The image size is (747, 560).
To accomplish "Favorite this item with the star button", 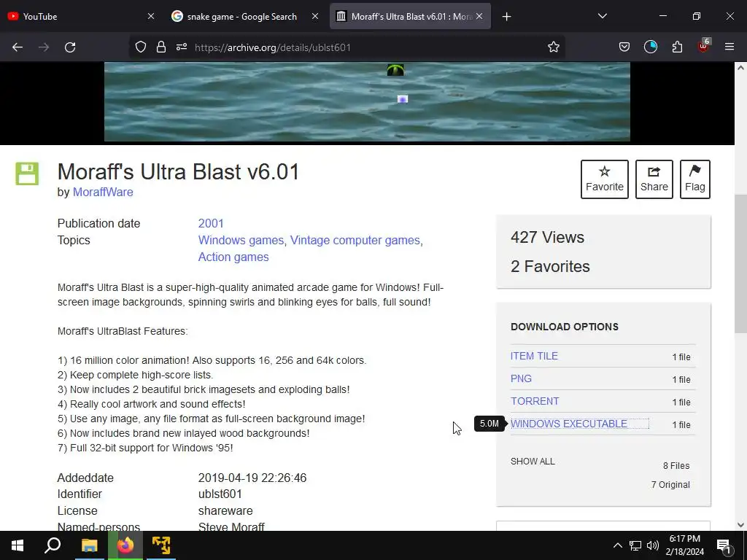I will tap(605, 179).
